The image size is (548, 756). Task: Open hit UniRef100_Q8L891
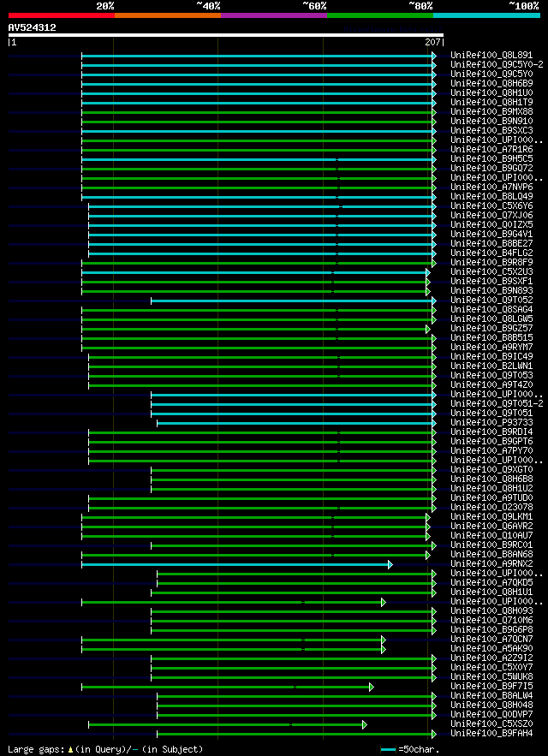click(491, 56)
